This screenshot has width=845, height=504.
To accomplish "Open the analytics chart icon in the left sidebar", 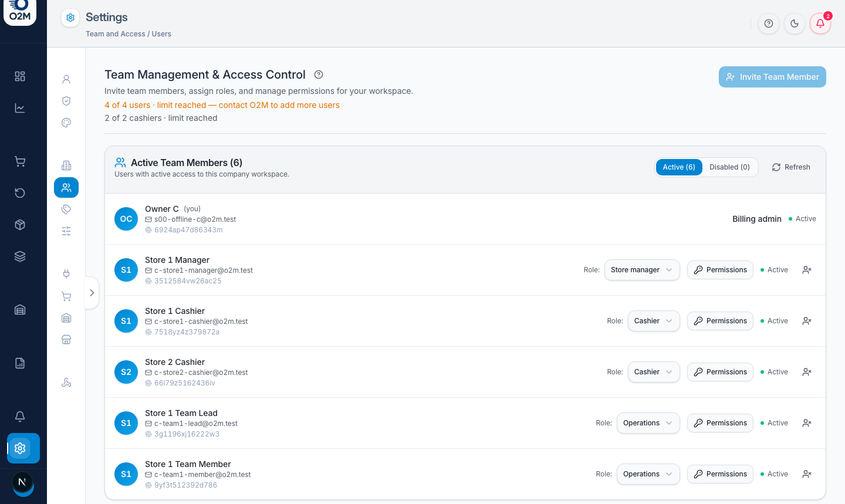I will pyautogui.click(x=20, y=108).
